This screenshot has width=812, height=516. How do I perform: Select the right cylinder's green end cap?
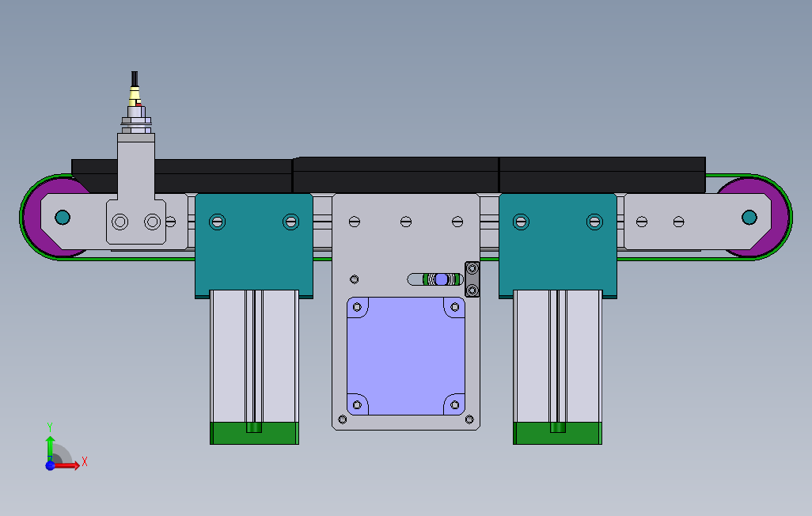click(558, 433)
